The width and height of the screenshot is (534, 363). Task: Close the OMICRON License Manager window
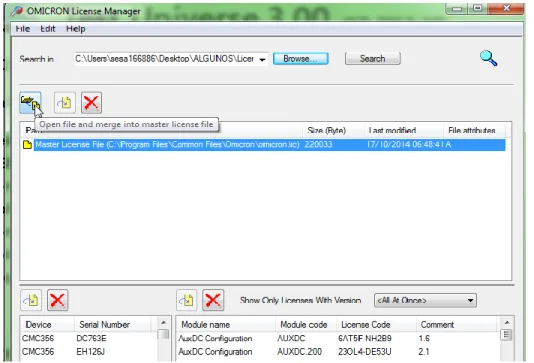[x=506, y=9]
